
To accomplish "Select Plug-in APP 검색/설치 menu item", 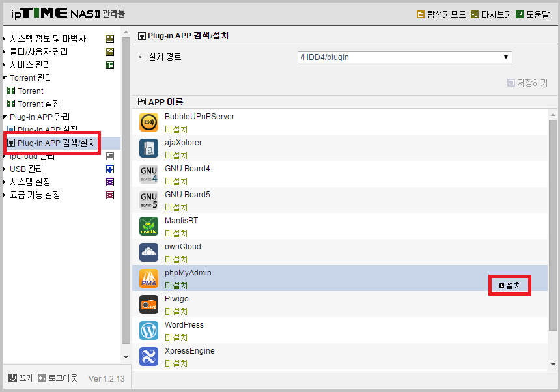I will click(56, 143).
